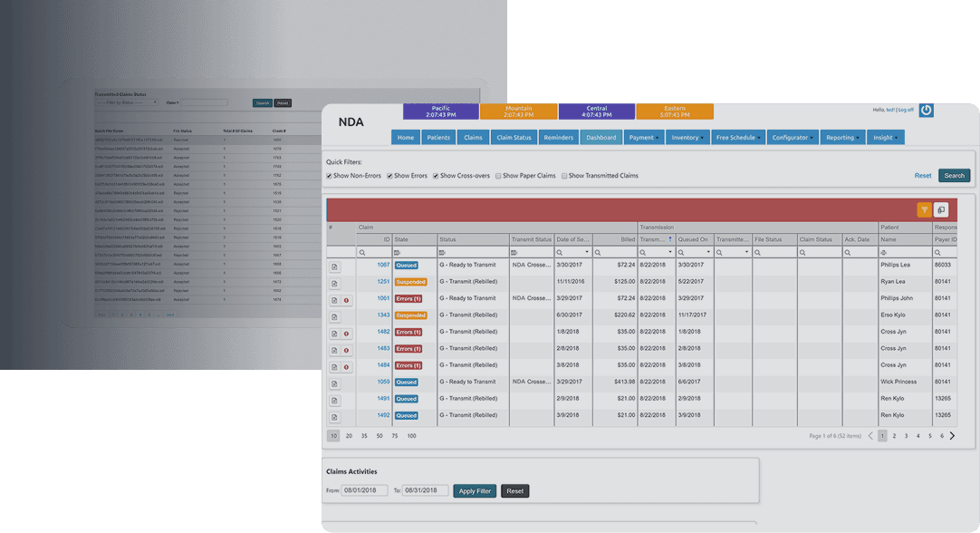The height and width of the screenshot is (533, 980).
Task: Open document icon for claim 1492
Action: (334, 417)
